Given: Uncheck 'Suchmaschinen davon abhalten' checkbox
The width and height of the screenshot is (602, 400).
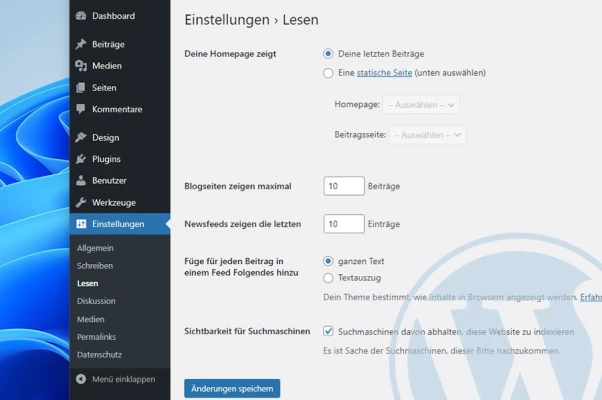Looking at the screenshot, I should click(328, 331).
